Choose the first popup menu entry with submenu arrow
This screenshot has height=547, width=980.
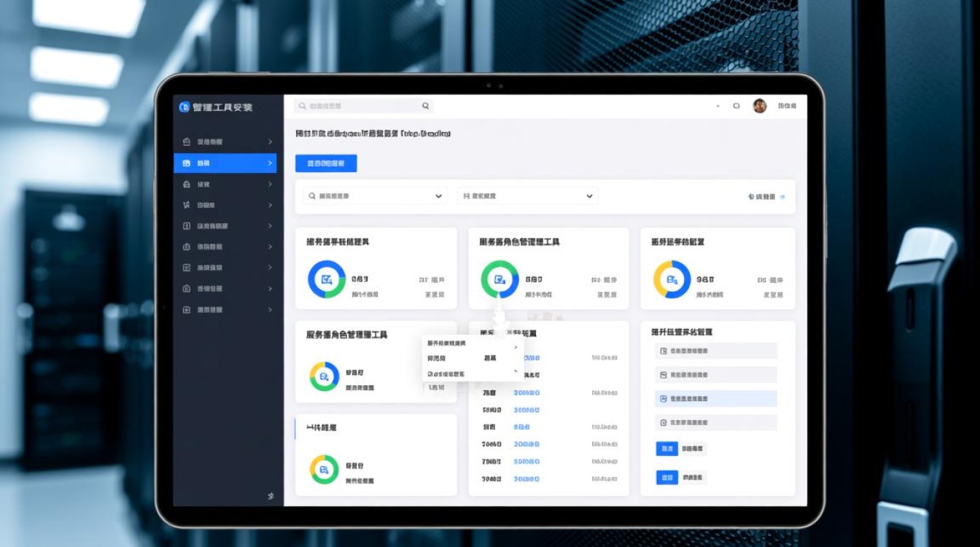(x=472, y=344)
